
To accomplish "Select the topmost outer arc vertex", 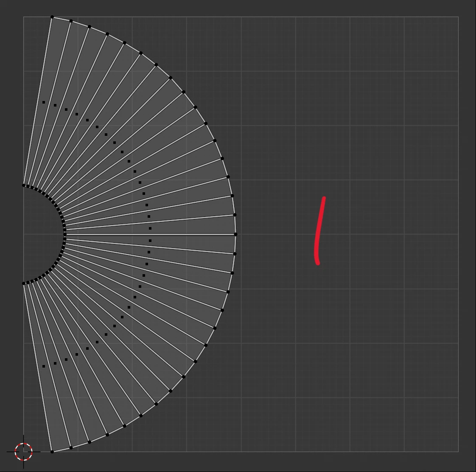I will pos(52,17).
